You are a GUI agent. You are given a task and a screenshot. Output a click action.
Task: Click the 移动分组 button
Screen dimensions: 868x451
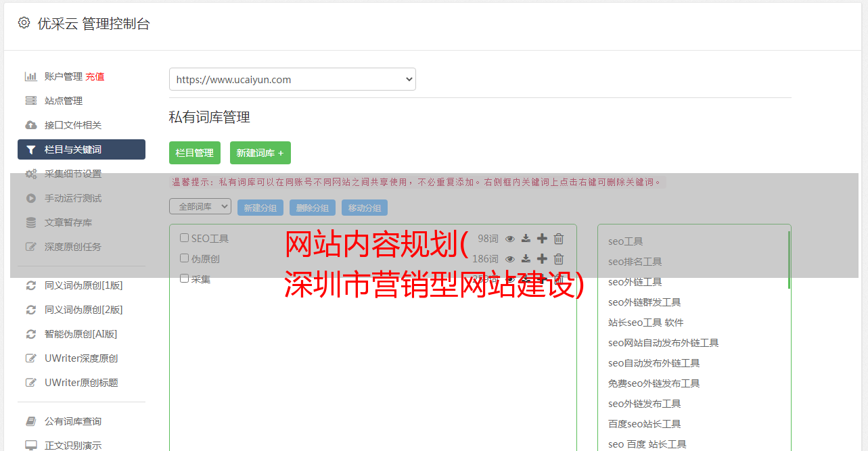365,208
